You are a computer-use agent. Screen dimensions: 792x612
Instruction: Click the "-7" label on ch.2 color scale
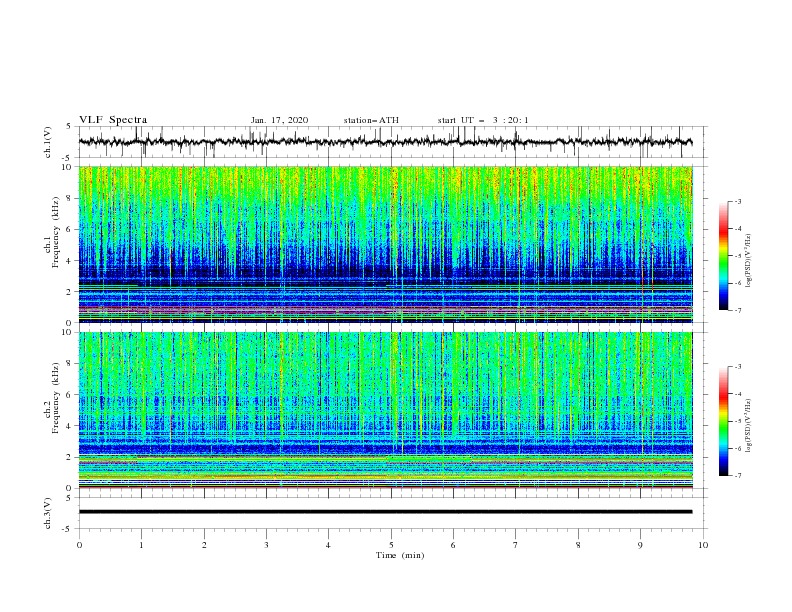point(737,476)
